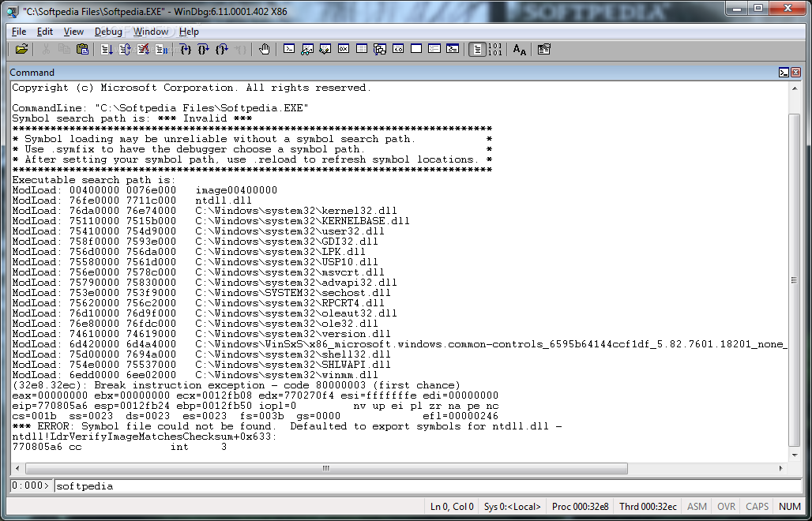This screenshot has width=812, height=521.
Task: Click the ModLoad line for ntdll.dll
Action: (x=132, y=201)
